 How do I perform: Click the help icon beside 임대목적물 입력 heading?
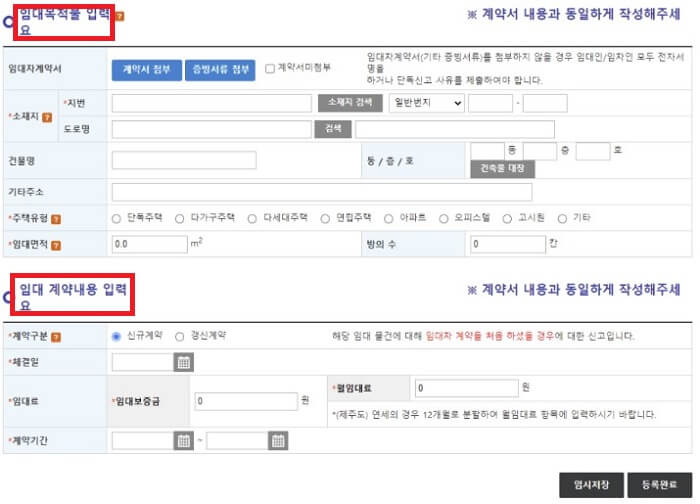click(120, 16)
